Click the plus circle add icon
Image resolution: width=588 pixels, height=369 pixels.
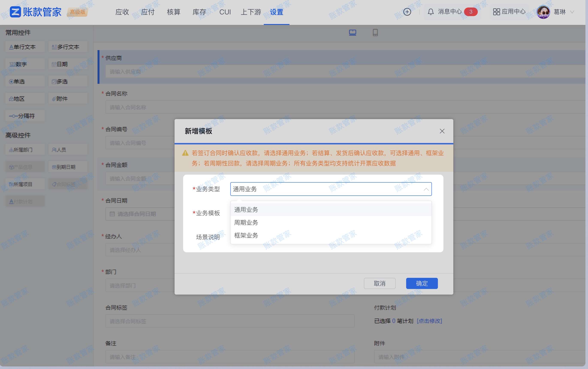point(407,12)
